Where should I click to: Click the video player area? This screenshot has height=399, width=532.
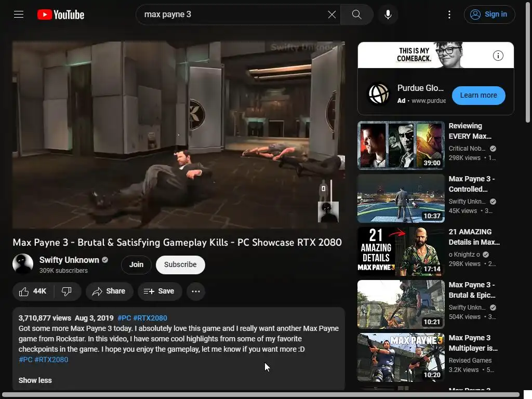pos(179,135)
